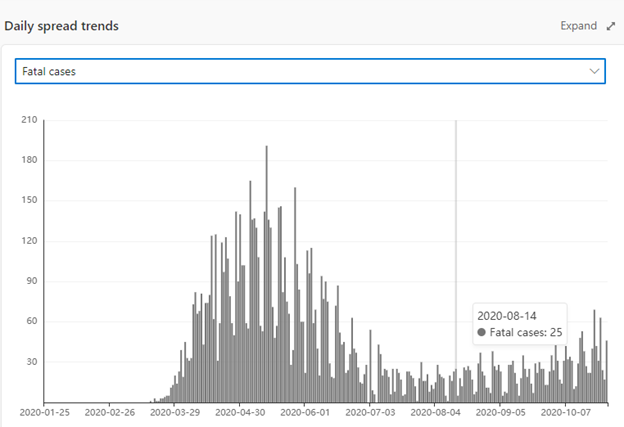The image size is (624, 427).
Task: Click the 2020-08-14 date in the tooltip
Action: 507,315
